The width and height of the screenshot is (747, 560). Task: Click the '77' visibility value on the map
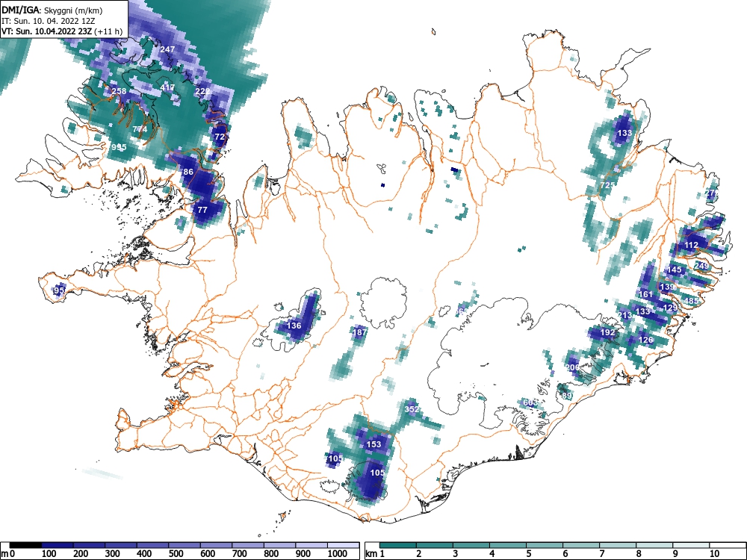click(202, 210)
